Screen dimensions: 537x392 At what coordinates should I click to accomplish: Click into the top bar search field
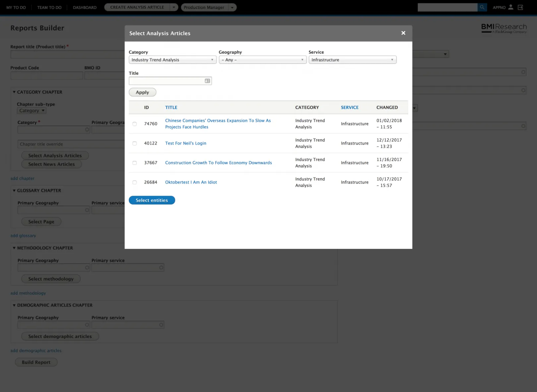coord(447,7)
